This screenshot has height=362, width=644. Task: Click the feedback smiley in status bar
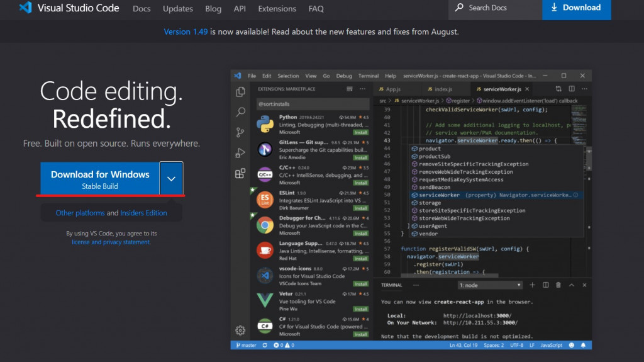click(x=571, y=345)
